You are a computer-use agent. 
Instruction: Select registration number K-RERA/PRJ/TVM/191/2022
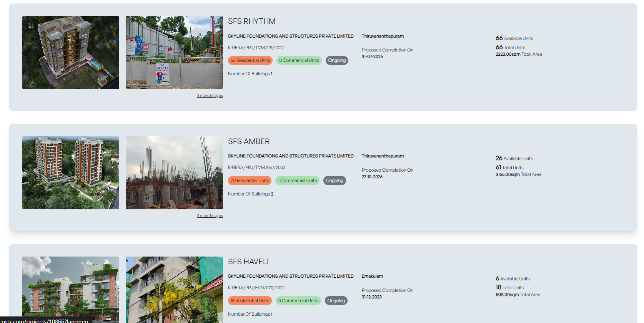tap(256, 48)
